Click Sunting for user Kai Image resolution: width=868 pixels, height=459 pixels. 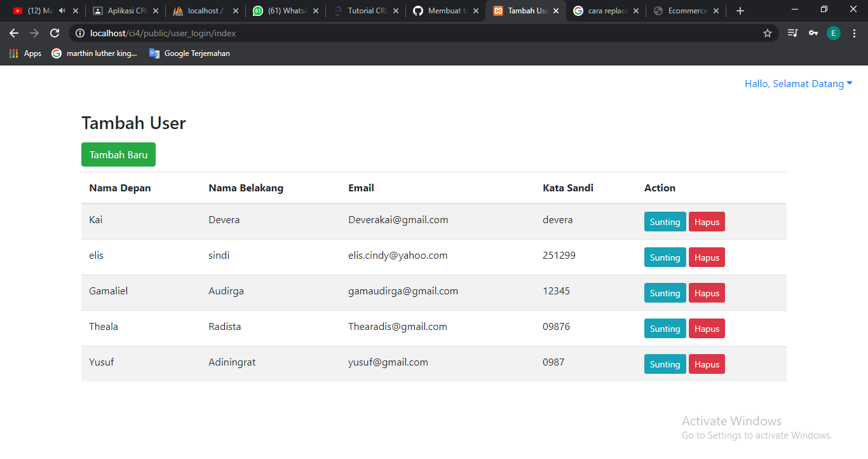665,222
